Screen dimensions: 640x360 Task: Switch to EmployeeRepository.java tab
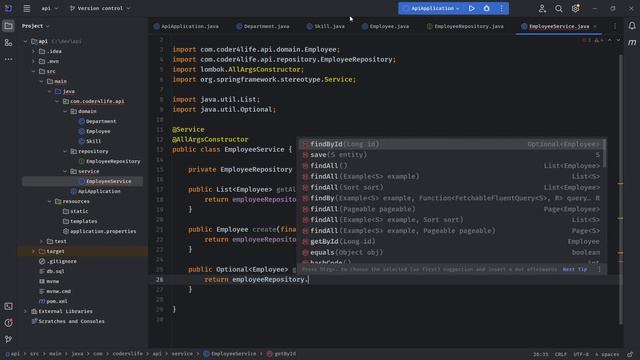point(465,26)
